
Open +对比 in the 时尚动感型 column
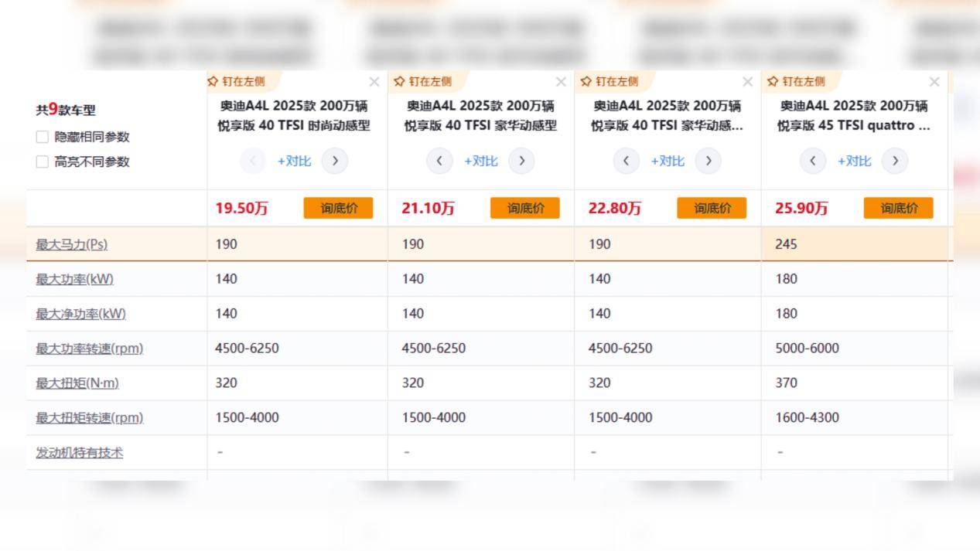point(294,162)
